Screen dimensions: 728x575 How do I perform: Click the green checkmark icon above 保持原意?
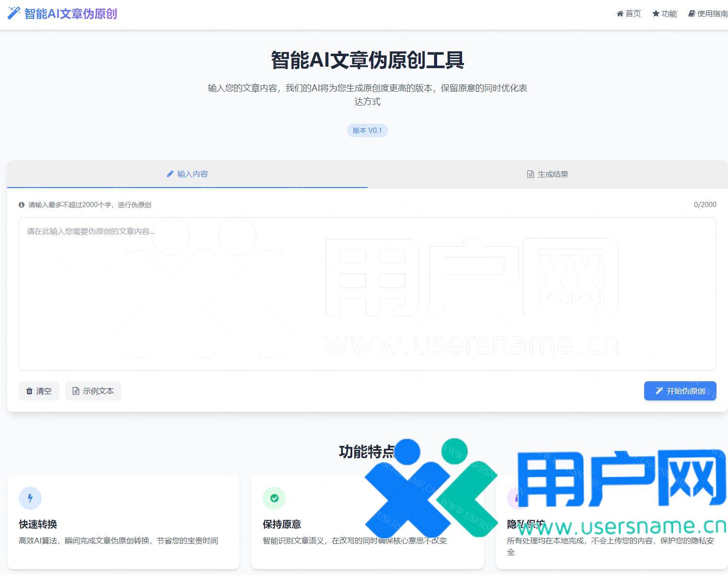pyautogui.click(x=274, y=498)
